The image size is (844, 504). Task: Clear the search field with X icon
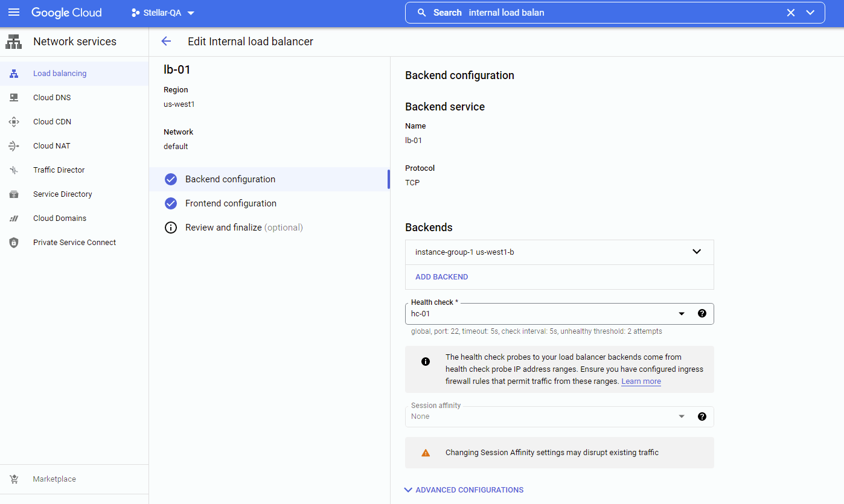790,13
